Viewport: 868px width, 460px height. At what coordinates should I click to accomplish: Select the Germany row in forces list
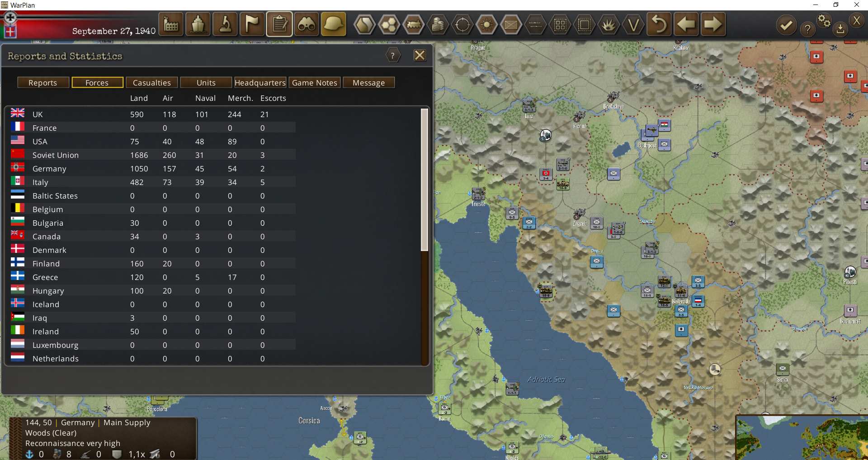[153, 169]
